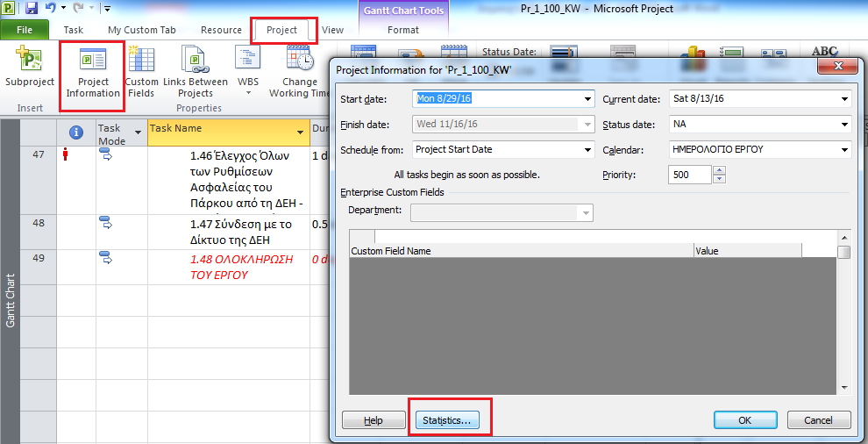Click the Priority value field
The image size is (868, 444).
click(690, 175)
